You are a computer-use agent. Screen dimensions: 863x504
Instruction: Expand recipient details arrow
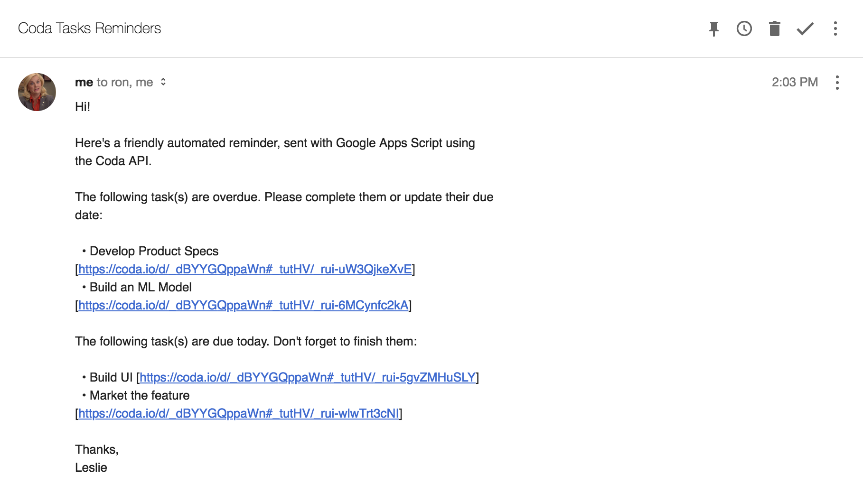163,82
